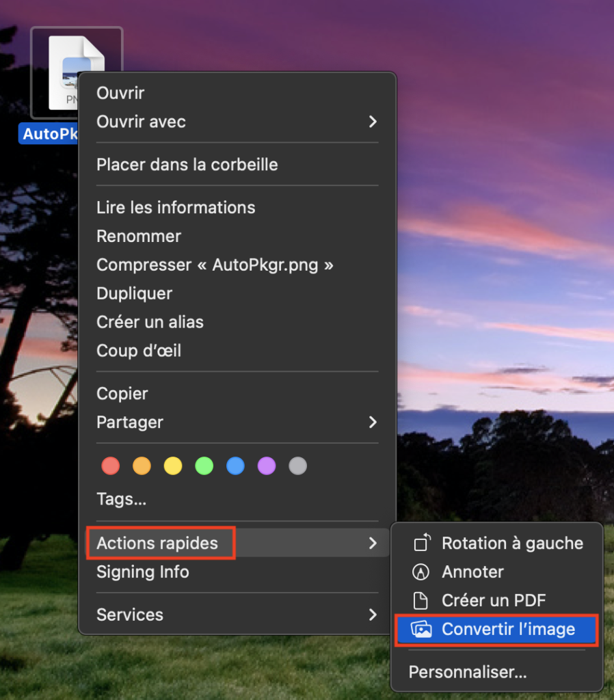Expand the Services submenu chevron
Viewport: 614px width, 700px height.
373,615
